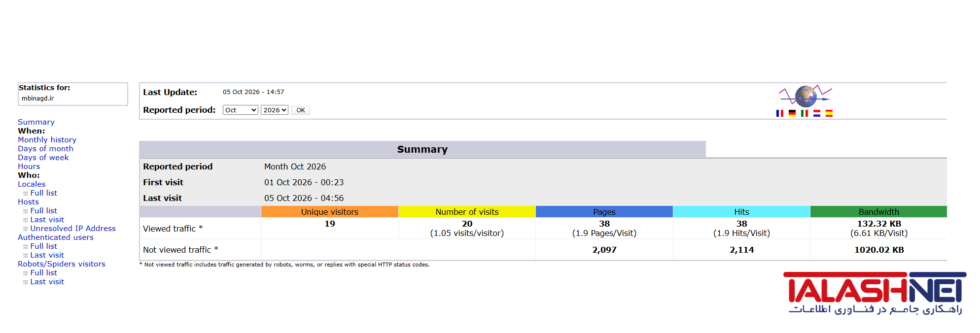Viewport: 980px width, 333px height.
Task: Click the OK button for reported period
Action: (x=301, y=110)
